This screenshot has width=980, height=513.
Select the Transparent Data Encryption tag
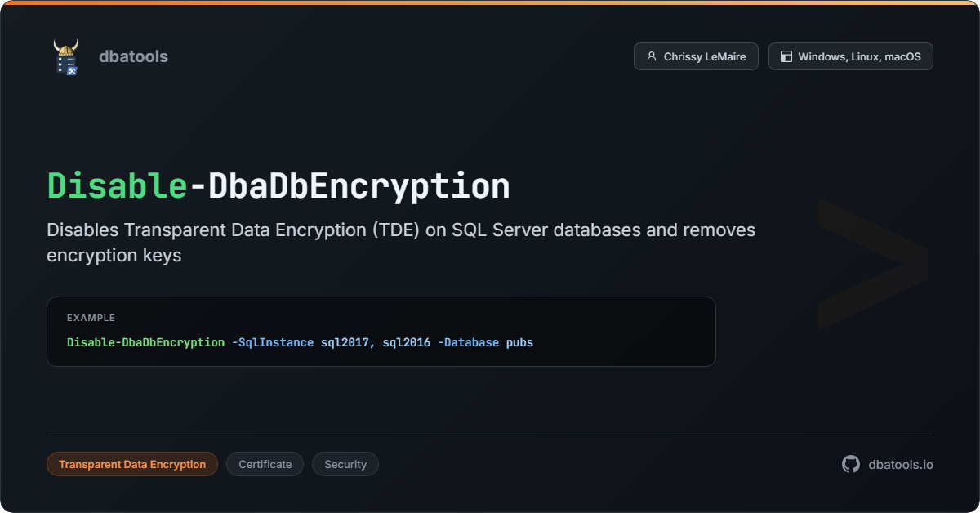132,464
